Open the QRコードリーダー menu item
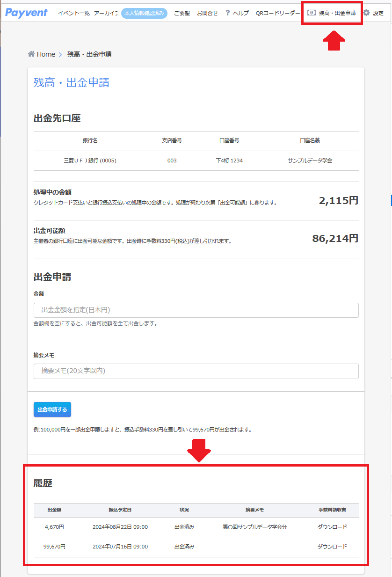The width and height of the screenshot is (392, 577). [x=278, y=13]
